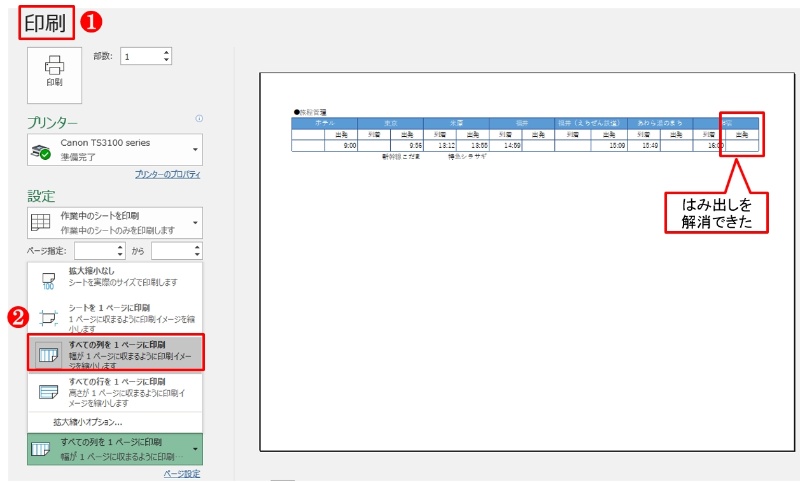Open the ページ設定 link
The width and height of the screenshot is (800, 482).
click(x=181, y=473)
